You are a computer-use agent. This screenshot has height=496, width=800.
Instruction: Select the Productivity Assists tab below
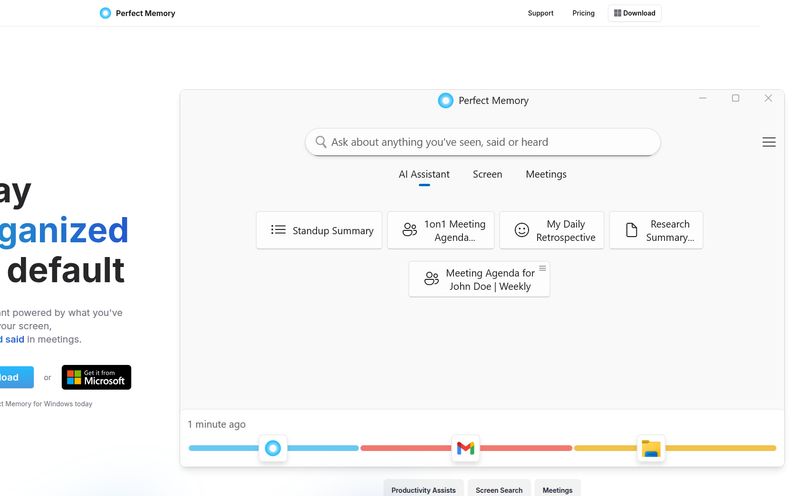click(x=423, y=489)
